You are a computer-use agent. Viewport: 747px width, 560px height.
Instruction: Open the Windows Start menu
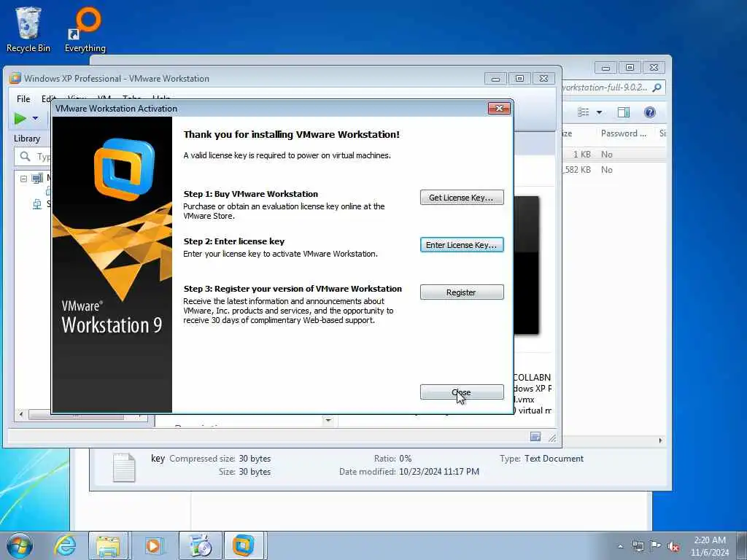tap(20, 545)
